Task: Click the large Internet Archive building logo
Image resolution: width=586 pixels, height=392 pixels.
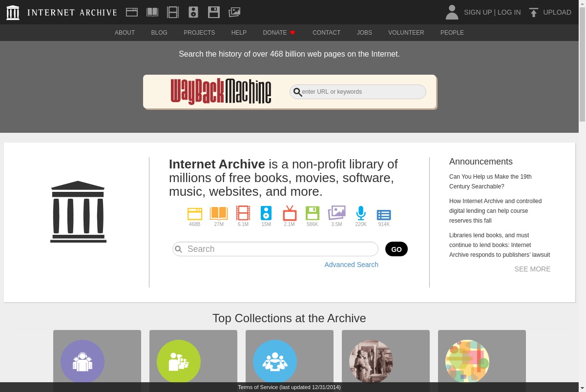Action: [78, 211]
